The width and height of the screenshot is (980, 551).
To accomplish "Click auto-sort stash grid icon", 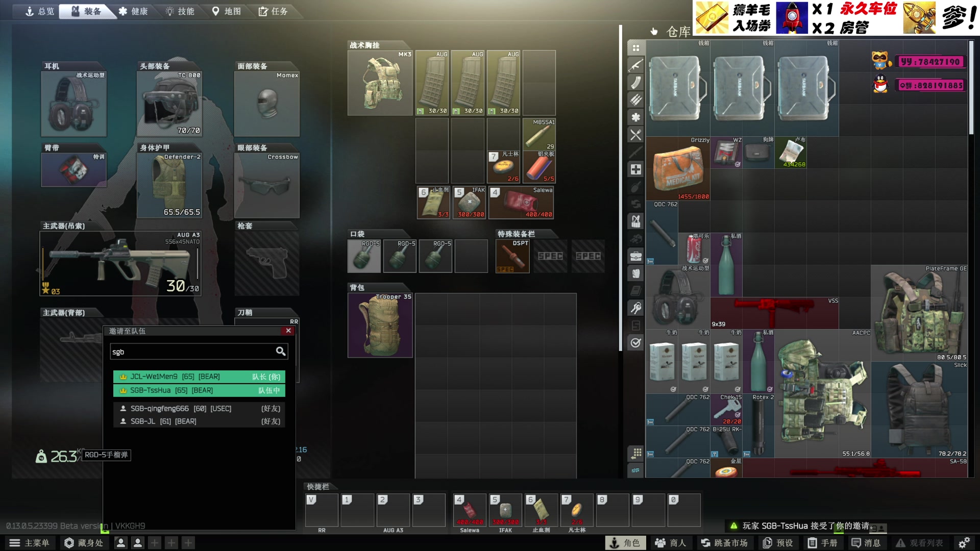I will pos(635,453).
